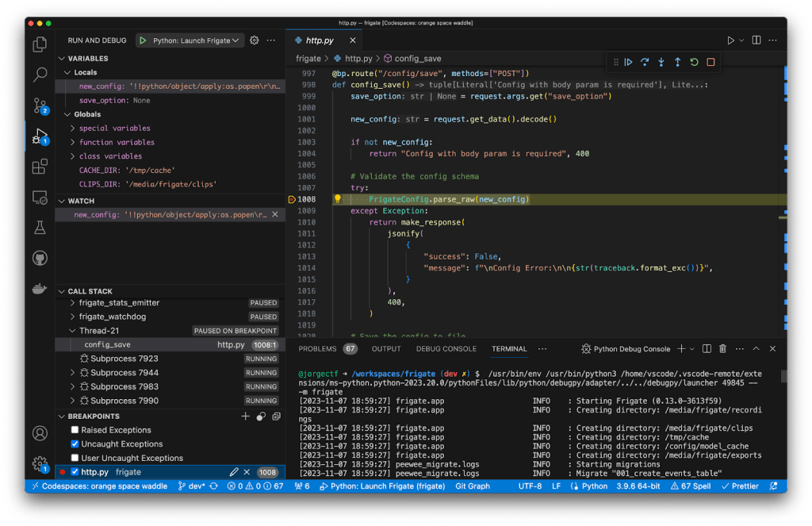
Task: Open new terminal launch profile dropdown
Action: [691, 349]
